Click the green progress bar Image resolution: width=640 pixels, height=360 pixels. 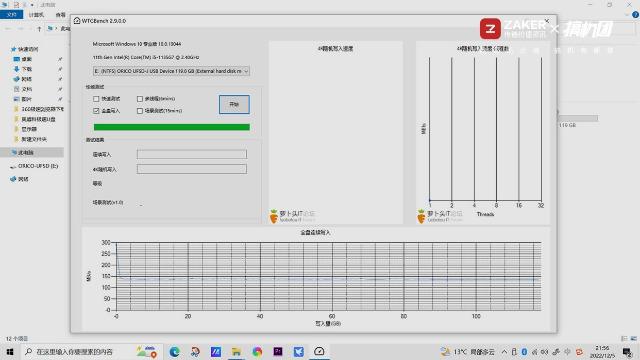pos(171,127)
